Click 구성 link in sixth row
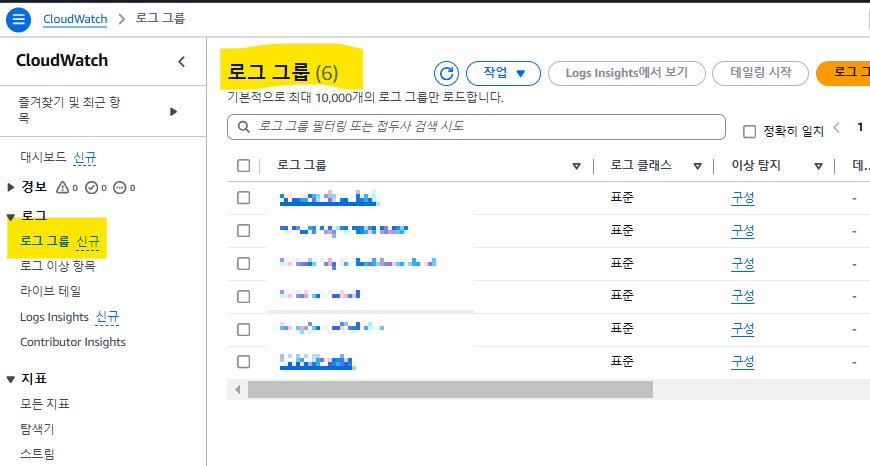 [742, 362]
